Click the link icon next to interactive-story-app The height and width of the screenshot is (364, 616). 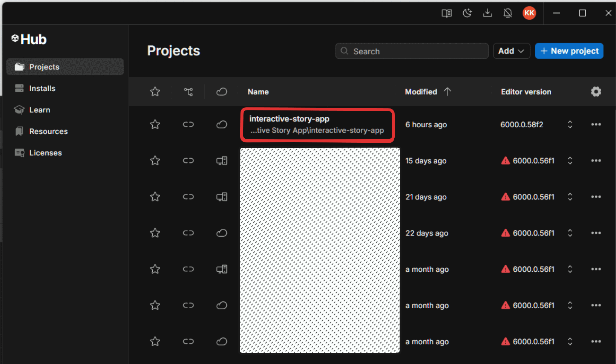[x=188, y=124]
